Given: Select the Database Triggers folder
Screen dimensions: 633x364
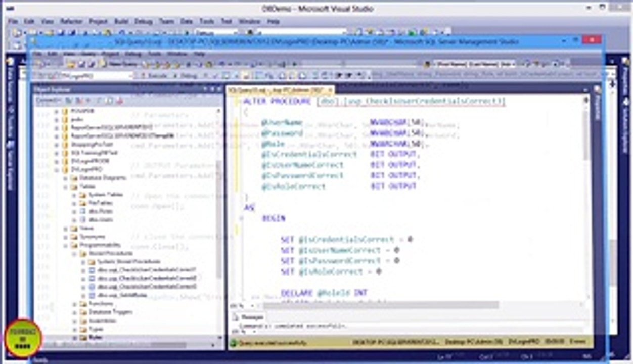Looking at the screenshot, I should point(105,312).
